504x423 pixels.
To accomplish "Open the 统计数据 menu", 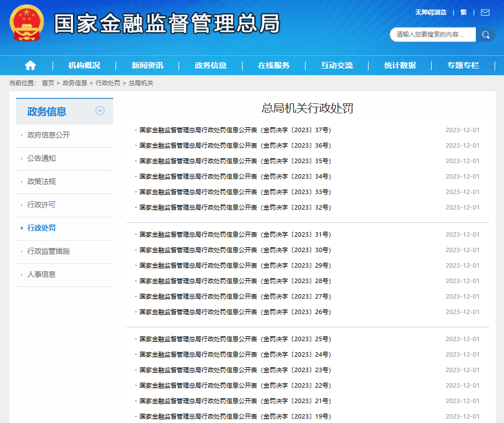I will click(x=400, y=65).
